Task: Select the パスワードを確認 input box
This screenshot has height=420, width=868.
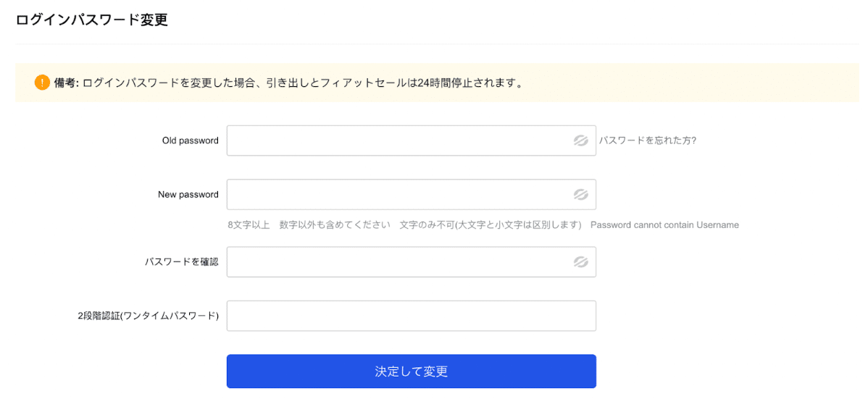Action: tap(412, 261)
